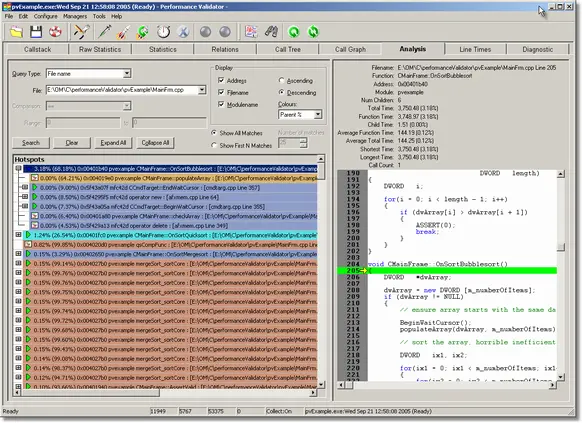Open a session with the folder icon
This screenshot has height=423, width=582.
coord(16,32)
